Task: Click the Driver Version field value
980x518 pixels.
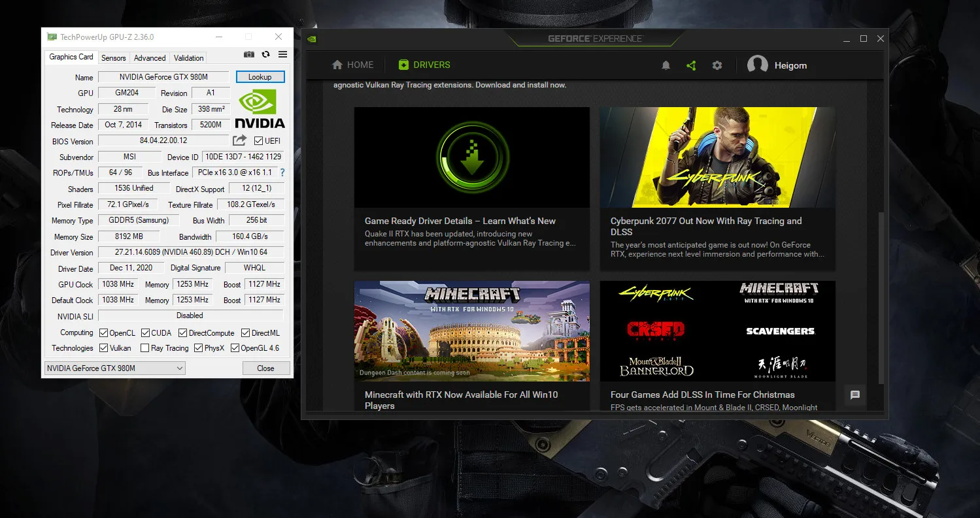Action: 191,252
